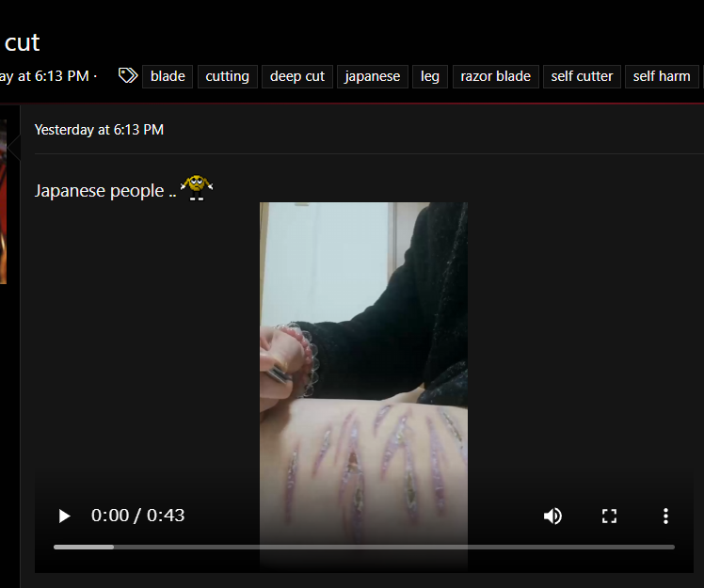Browse threads tagged "japanese"

pyautogui.click(x=372, y=76)
